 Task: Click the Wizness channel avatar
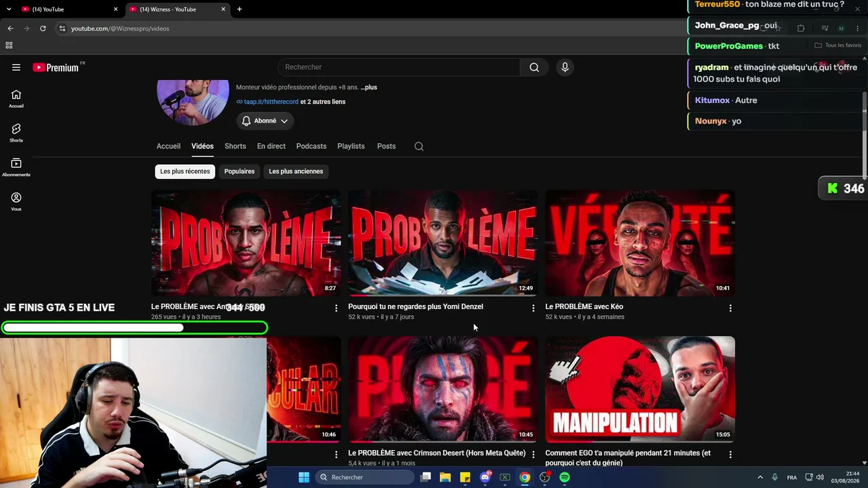pos(193,102)
